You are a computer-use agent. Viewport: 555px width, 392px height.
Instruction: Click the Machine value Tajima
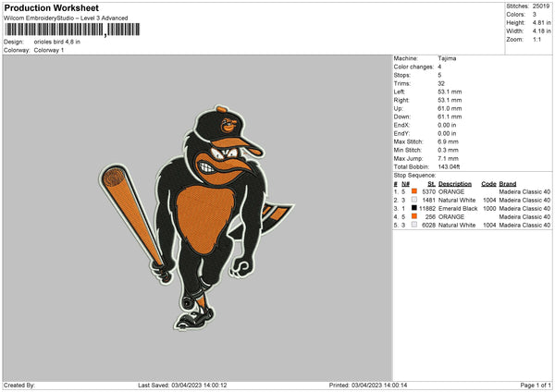[447, 58]
